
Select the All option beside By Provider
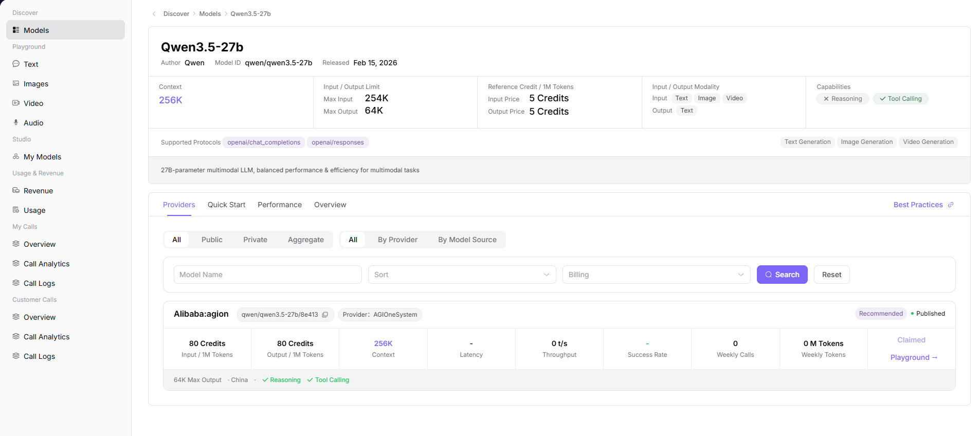(x=353, y=240)
